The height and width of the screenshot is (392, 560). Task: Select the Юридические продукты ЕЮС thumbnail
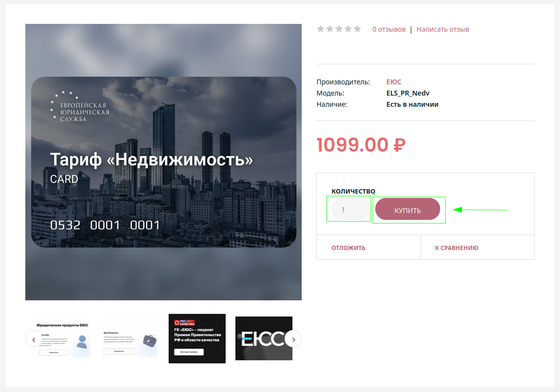[63, 338]
